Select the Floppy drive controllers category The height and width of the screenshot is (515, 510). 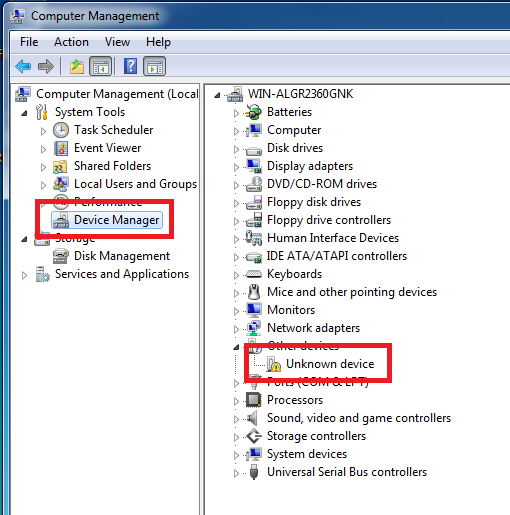tap(329, 220)
